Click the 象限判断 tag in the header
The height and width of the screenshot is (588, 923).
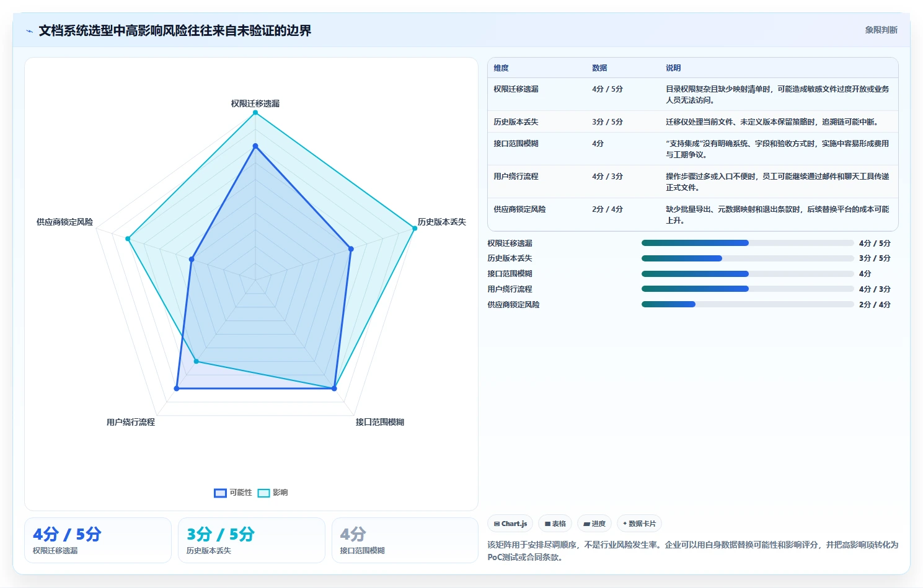point(881,30)
